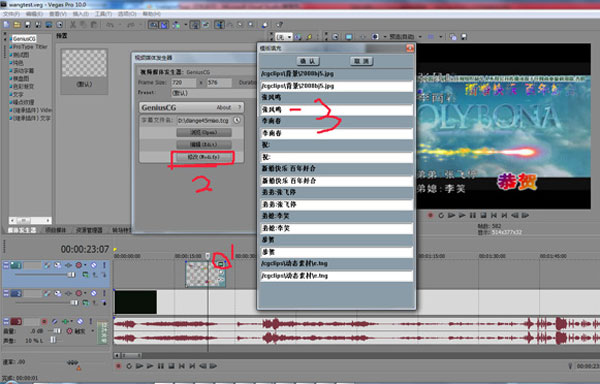The height and width of the screenshot is (384, 600).
Task: Adjust the audio track volume slider
Action: 57,331
